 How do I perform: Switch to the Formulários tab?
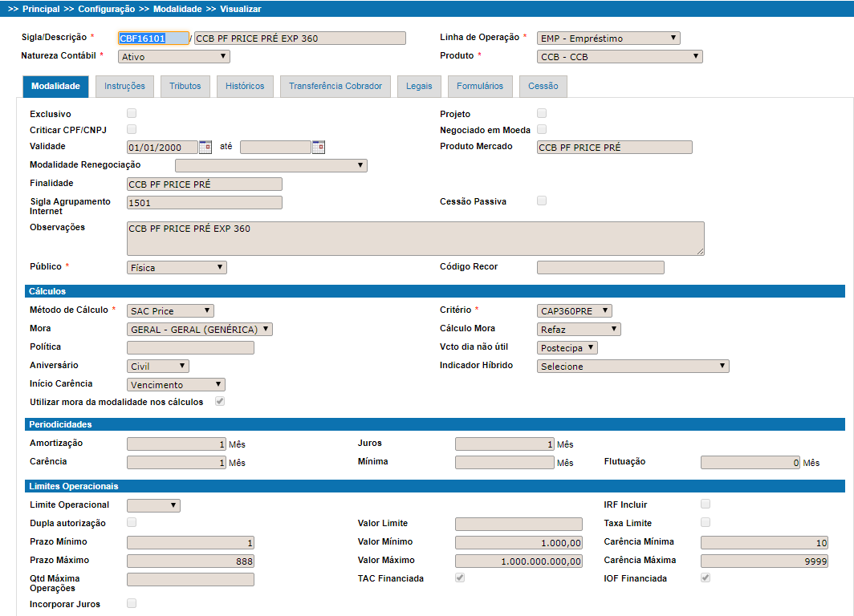coord(480,87)
